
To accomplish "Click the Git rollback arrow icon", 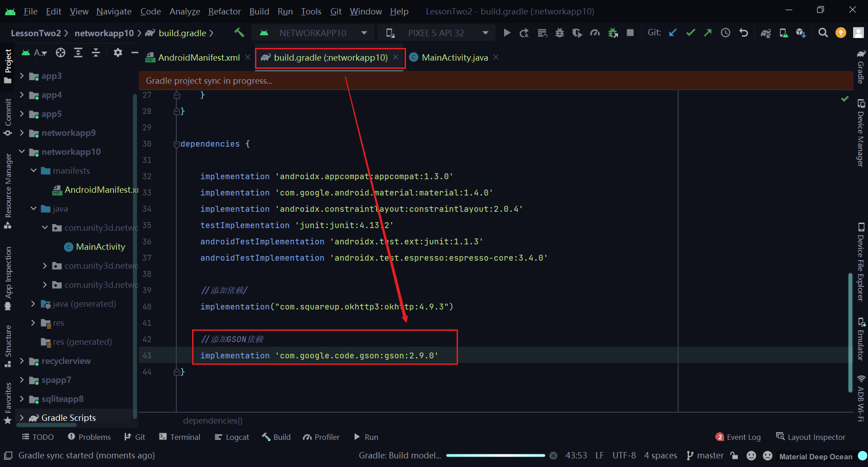I will [744, 33].
